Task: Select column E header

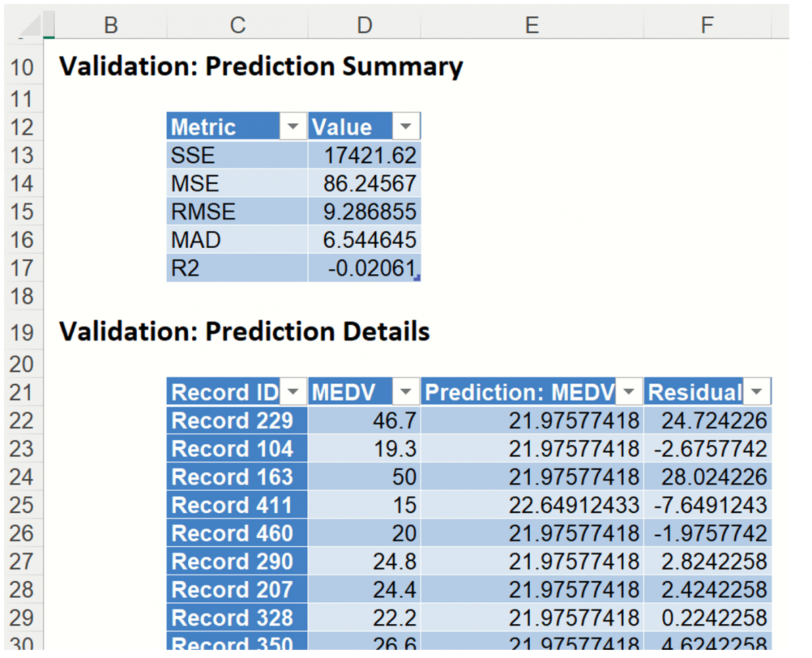Action: pyautogui.click(x=531, y=26)
